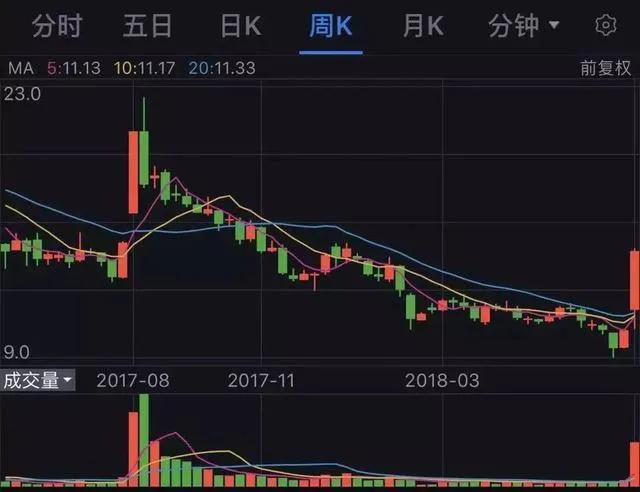Click the 分钟 dropdown arrow

[x=554, y=25]
